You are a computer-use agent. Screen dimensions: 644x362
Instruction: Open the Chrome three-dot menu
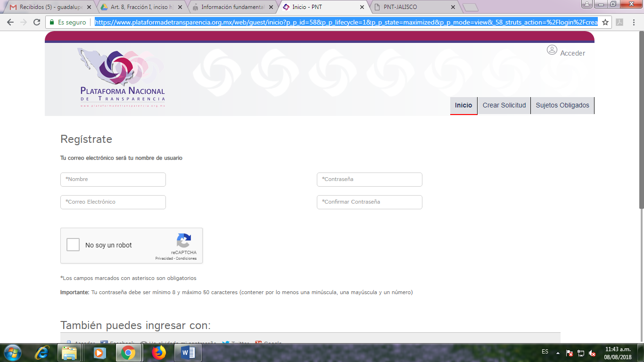coord(634,22)
